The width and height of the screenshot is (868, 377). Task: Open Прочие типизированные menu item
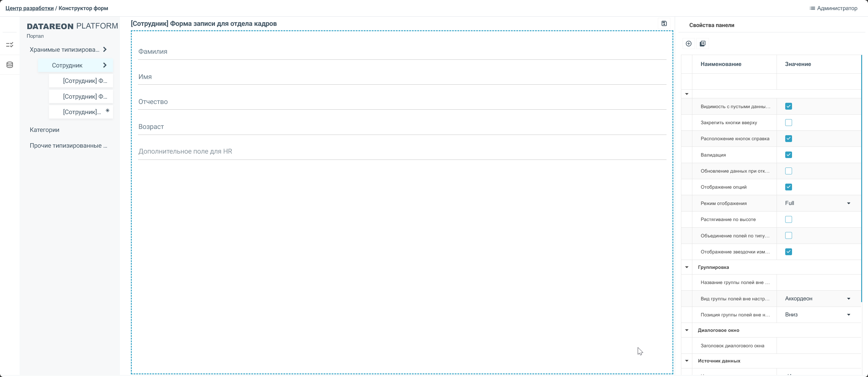click(x=69, y=146)
